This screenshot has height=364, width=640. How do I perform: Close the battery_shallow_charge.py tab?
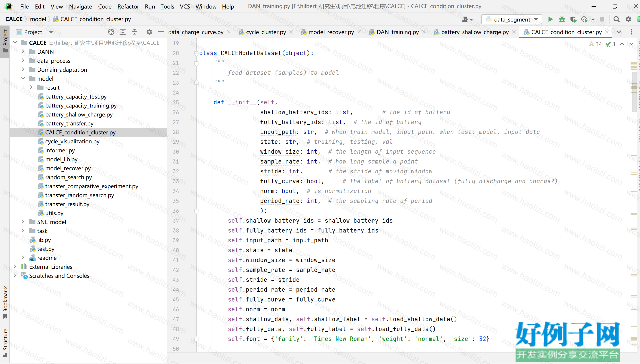(x=514, y=32)
